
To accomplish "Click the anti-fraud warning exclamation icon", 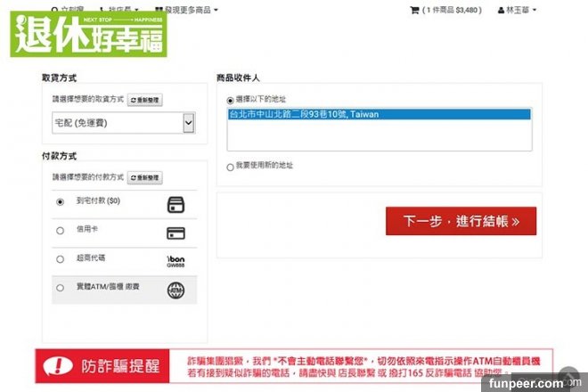I will pyautogui.click(x=59, y=366).
